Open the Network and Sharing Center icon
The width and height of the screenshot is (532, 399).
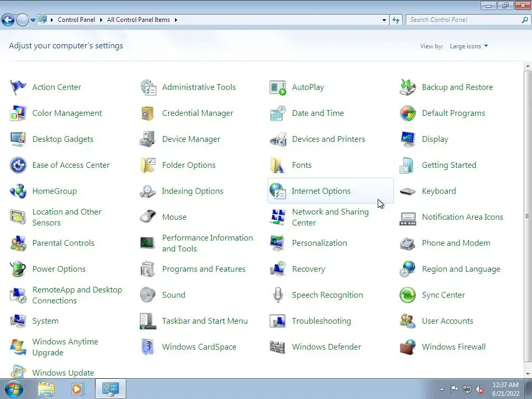[x=278, y=217]
